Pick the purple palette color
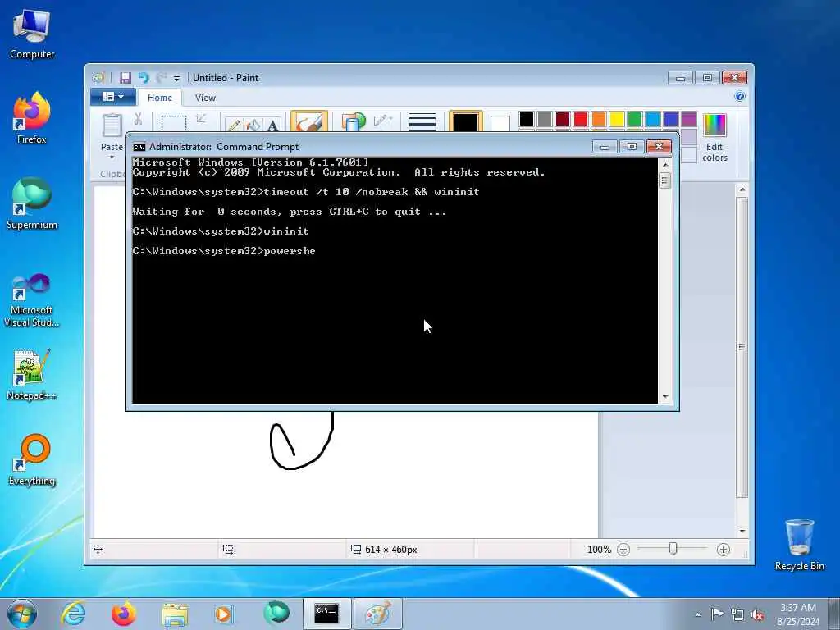This screenshot has height=630, width=840. point(689,119)
